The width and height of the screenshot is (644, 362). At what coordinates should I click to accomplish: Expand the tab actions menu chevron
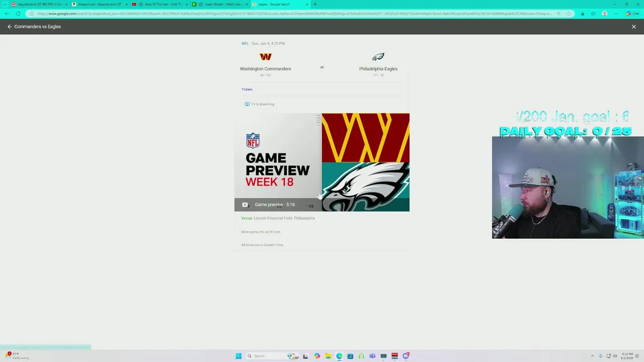tap(5, 5)
